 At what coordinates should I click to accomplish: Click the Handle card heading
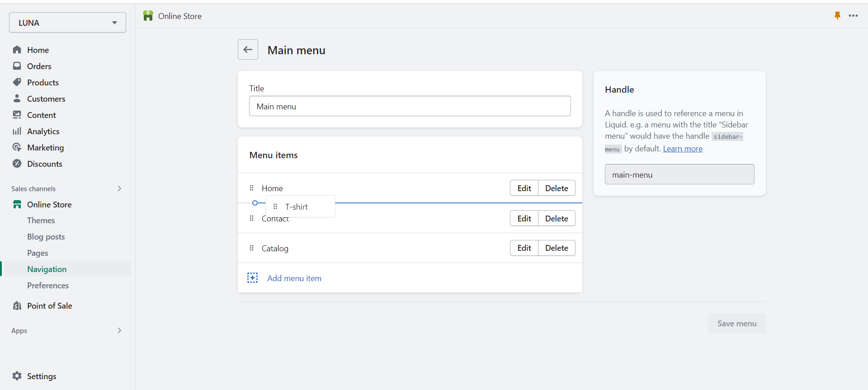(619, 89)
